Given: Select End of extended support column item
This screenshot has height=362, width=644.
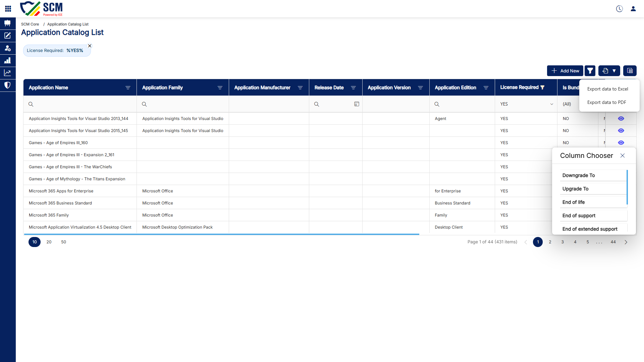Looking at the screenshot, I should pyautogui.click(x=593, y=229).
